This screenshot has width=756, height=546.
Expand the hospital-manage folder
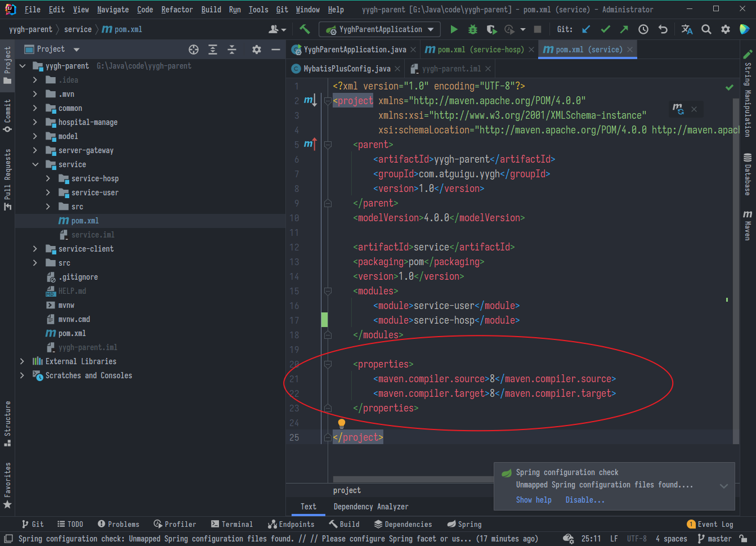pos(35,122)
